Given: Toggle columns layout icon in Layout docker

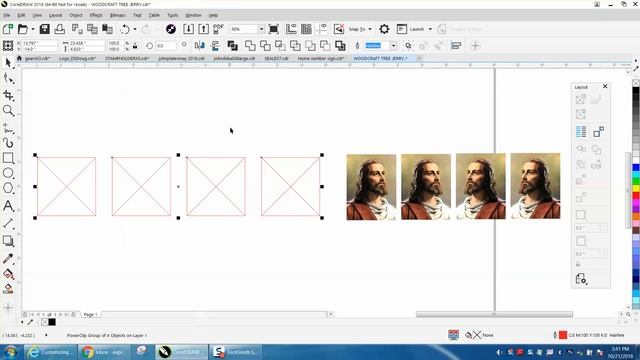Looking at the screenshot, I should 581,131.
